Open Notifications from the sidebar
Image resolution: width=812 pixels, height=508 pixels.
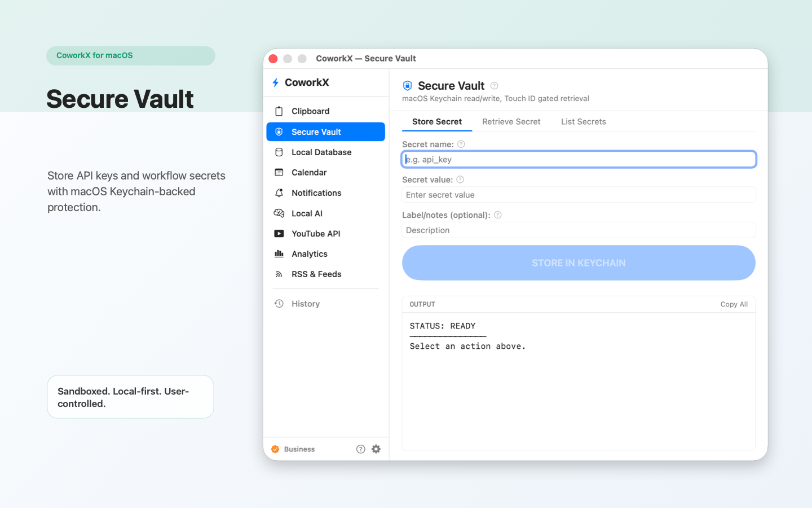click(325, 192)
